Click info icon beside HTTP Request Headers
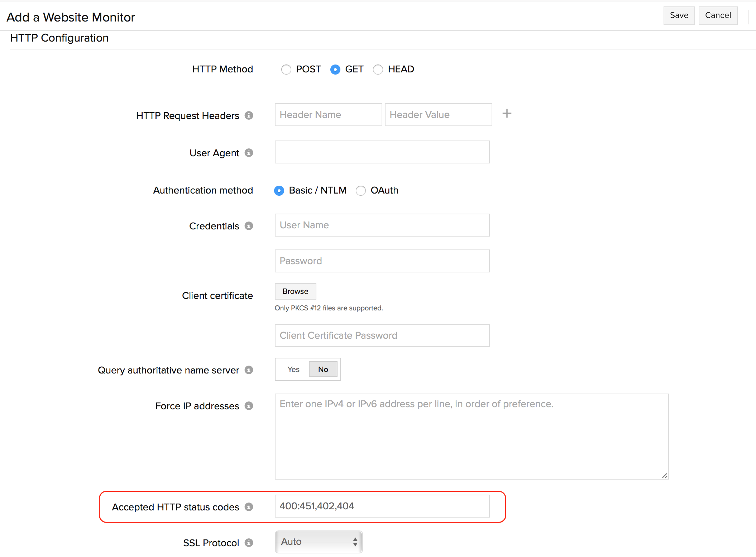Viewport: 756px width, 557px height. (249, 115)
